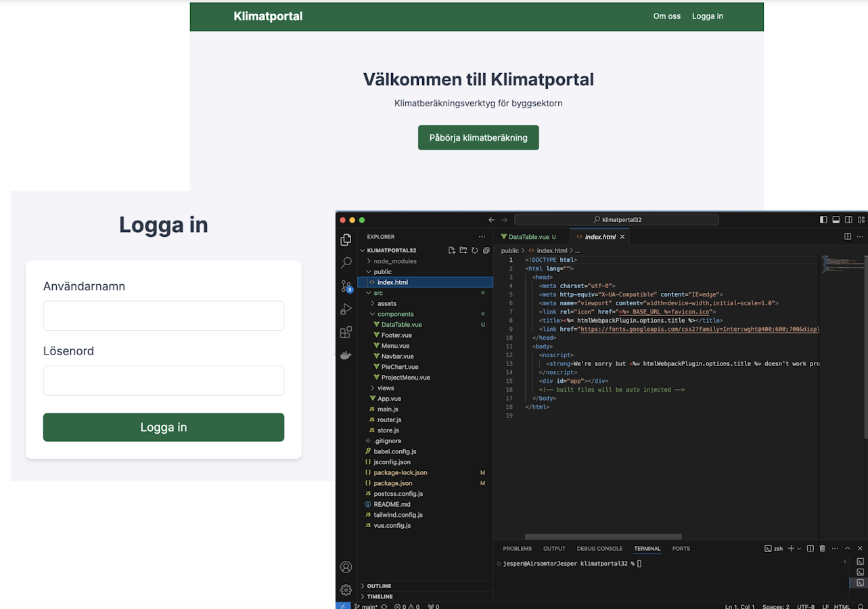Screen dimensions: 868x609
Task: Click New Folder icon in Explorer
Action: [x=463, y=250]
